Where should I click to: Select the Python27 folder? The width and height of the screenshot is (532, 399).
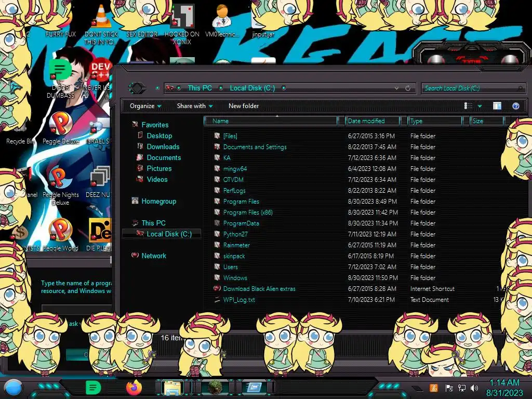[235, 234]
